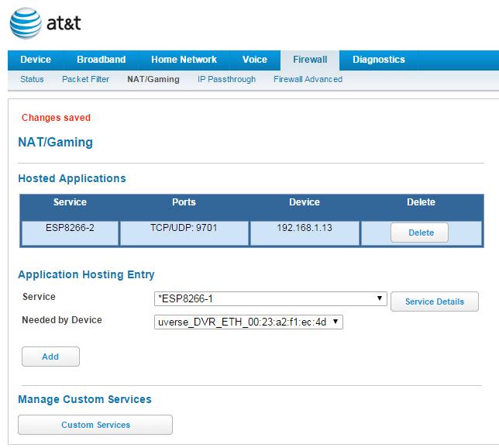The height and width of the screenshot is (448, 499).
Task: Go to the Voice tab
Action: 255,60
